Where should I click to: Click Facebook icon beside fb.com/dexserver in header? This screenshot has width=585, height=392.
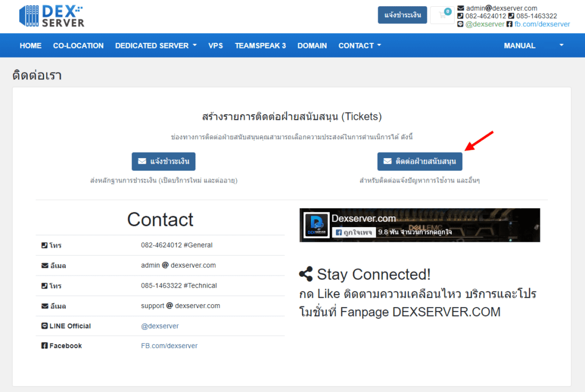click(x=509, y=24)
